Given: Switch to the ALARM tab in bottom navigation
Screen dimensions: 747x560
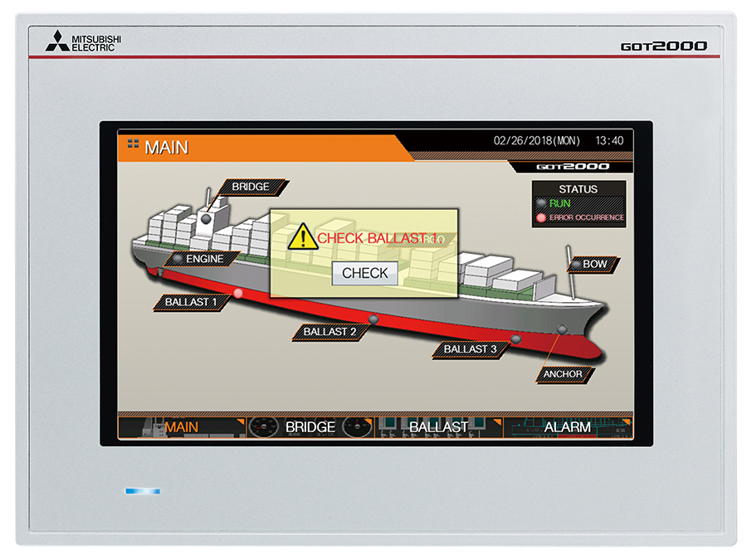Looking at the screenshot, I should 568,427.
